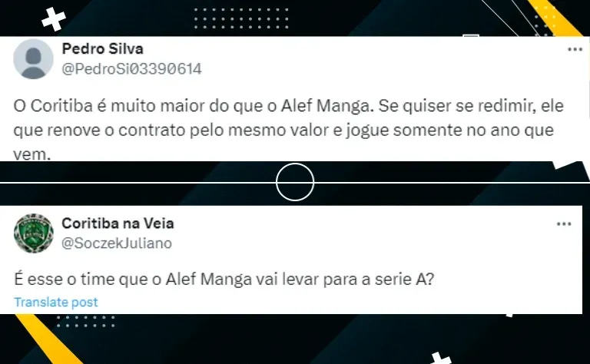Select the tweet text 'É esse o time que'

click(224, 280)
